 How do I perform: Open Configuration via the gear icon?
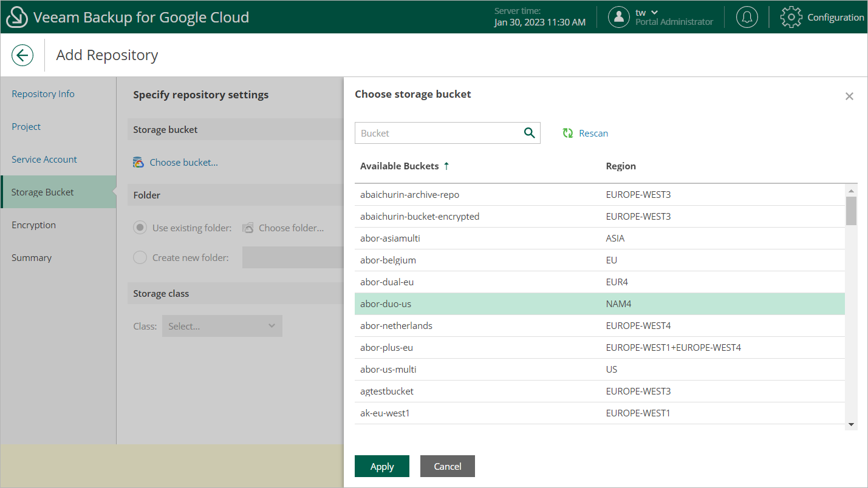pos(791,17)
